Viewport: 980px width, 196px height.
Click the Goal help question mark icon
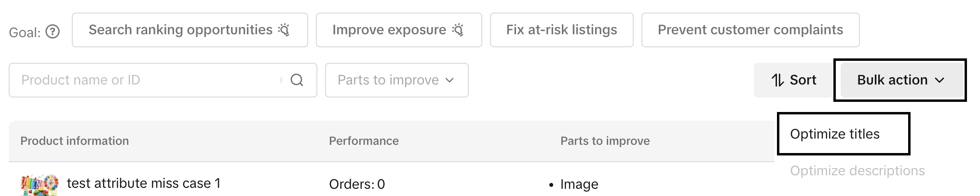coord(53,32)
